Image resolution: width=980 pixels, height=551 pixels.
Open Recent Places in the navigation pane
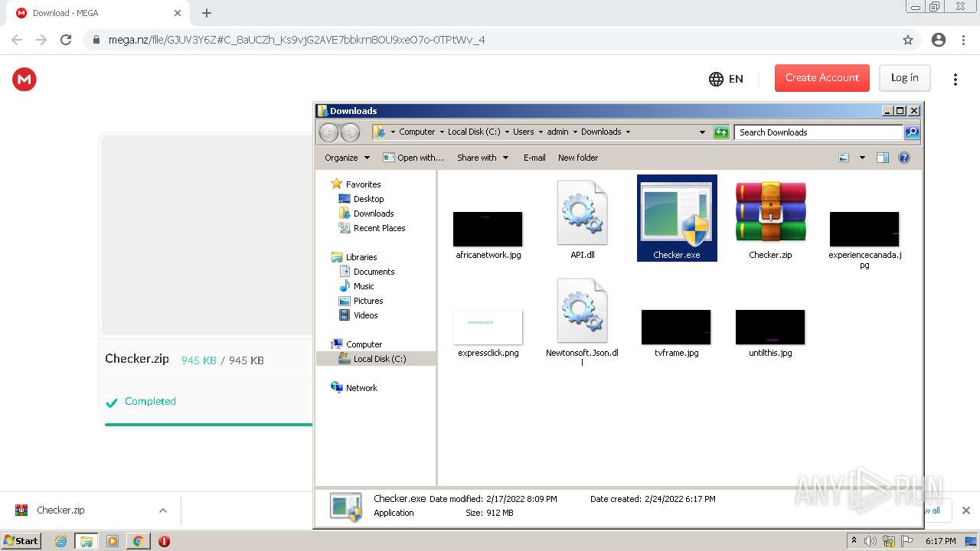pyautogui.click(x=379, y=228)
